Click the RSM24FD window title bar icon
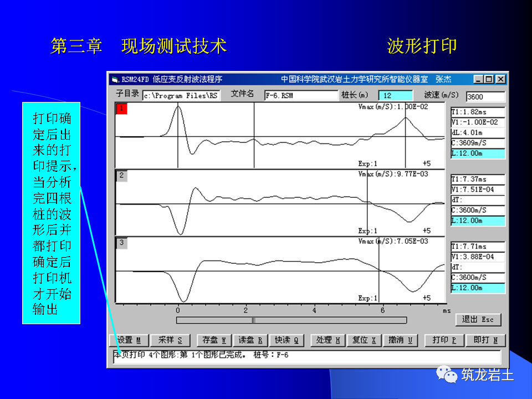Image resolution: width=532 pixels, height=399 pixels. point(116,80)
